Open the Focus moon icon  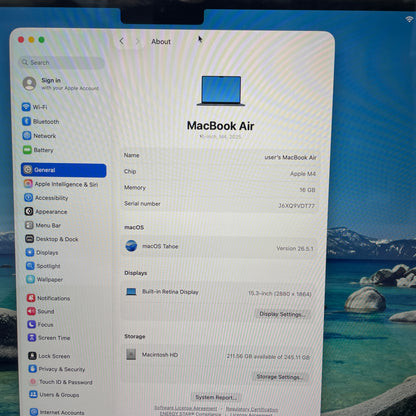pos(32,324)
